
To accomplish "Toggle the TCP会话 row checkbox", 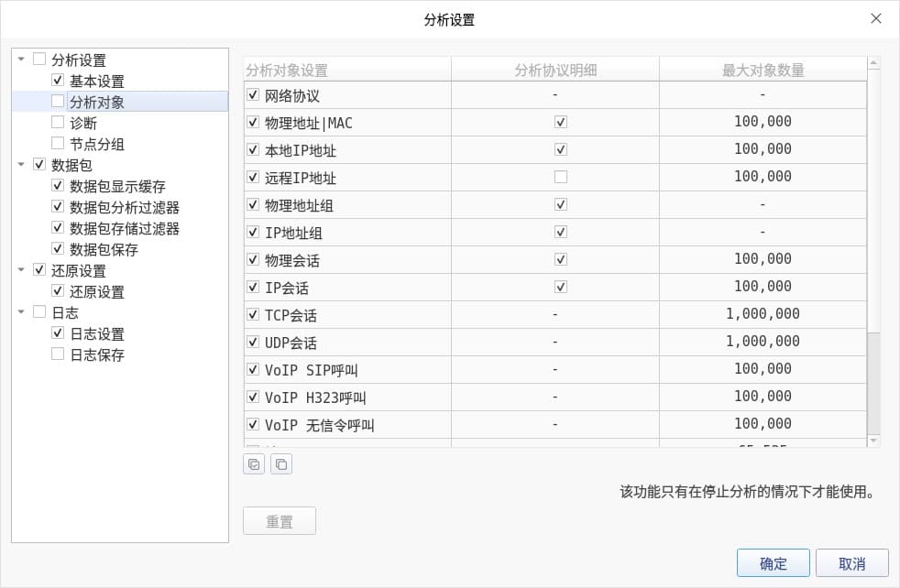I will click(253, 314).
